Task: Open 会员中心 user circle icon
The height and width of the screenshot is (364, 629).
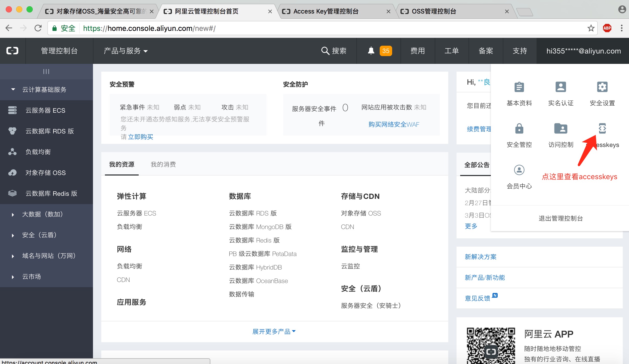Action: tap(519, 170)
